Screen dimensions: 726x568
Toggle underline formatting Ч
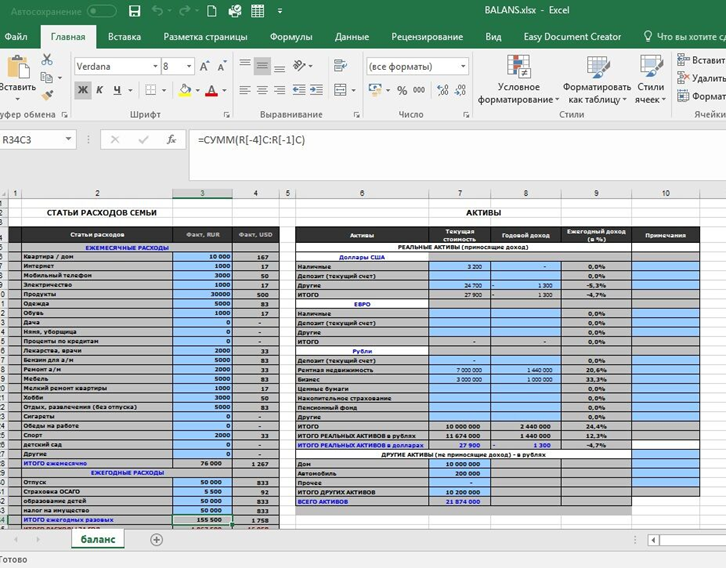click(117, 90)
